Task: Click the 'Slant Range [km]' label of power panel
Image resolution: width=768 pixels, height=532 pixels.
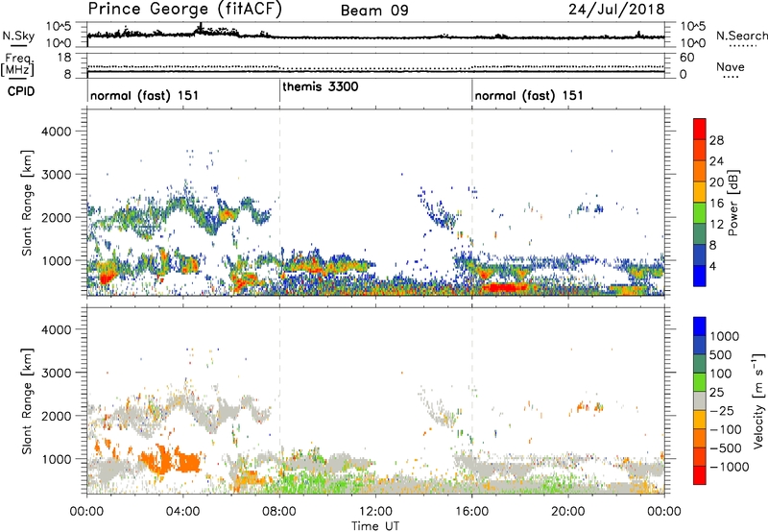Action: 27,203
